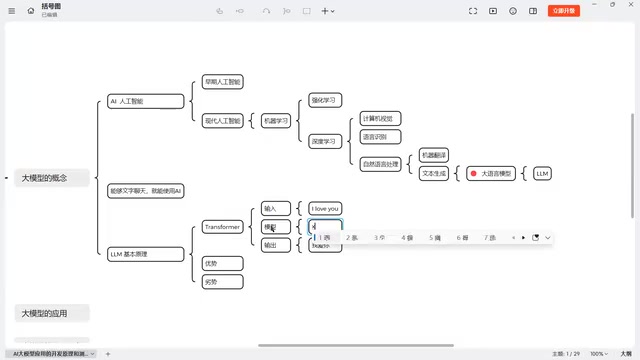Select the 输入 node

pos(276,209)
